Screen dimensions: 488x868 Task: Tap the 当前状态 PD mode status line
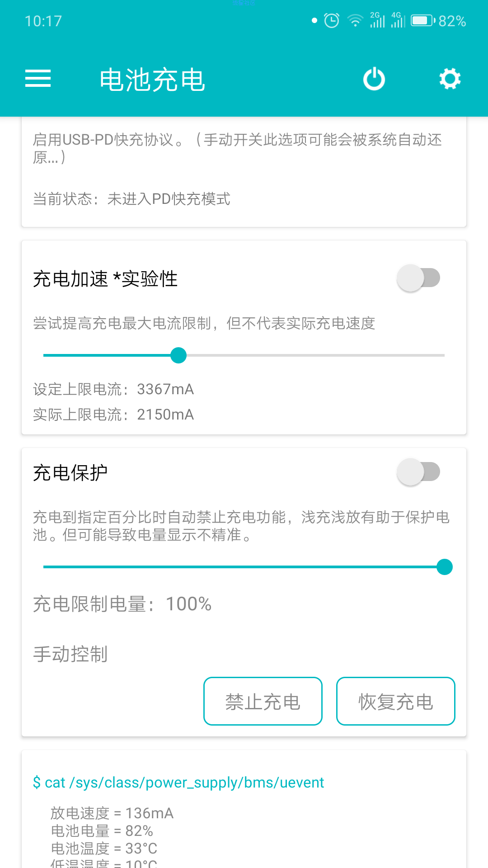pyautogui.click(x=131, y=199)
